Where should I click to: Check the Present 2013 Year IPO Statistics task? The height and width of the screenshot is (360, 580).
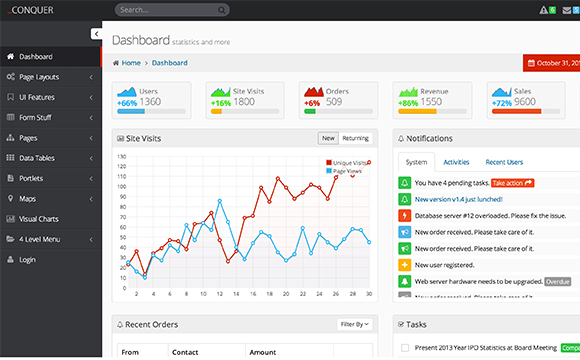[405, 348]
